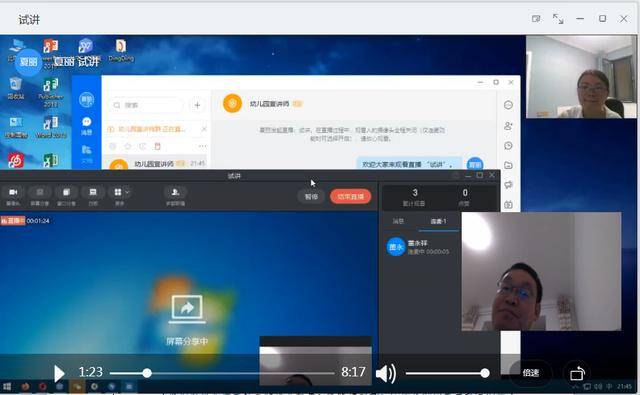Toggle the camera button in live toolbar
This screenshot has height=395, width=640.
[13, 195]
